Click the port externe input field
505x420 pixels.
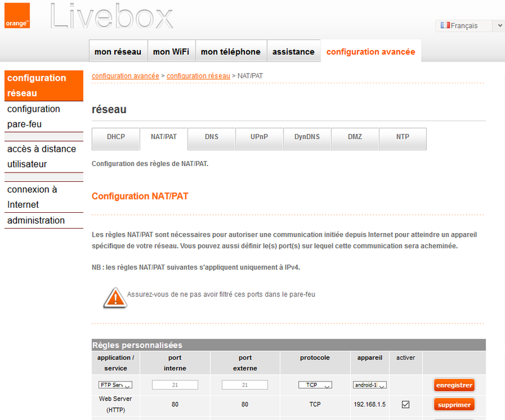click(x=245, y=385)
